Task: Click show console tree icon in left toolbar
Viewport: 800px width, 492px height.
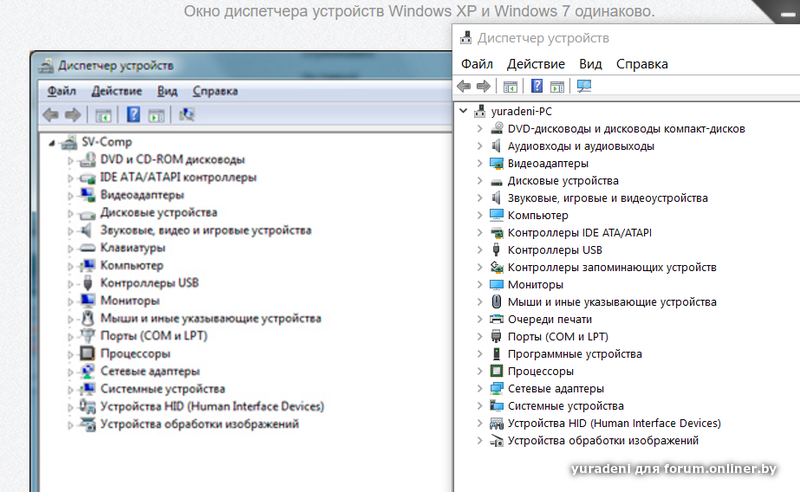Action: click(x=103, y=115)
